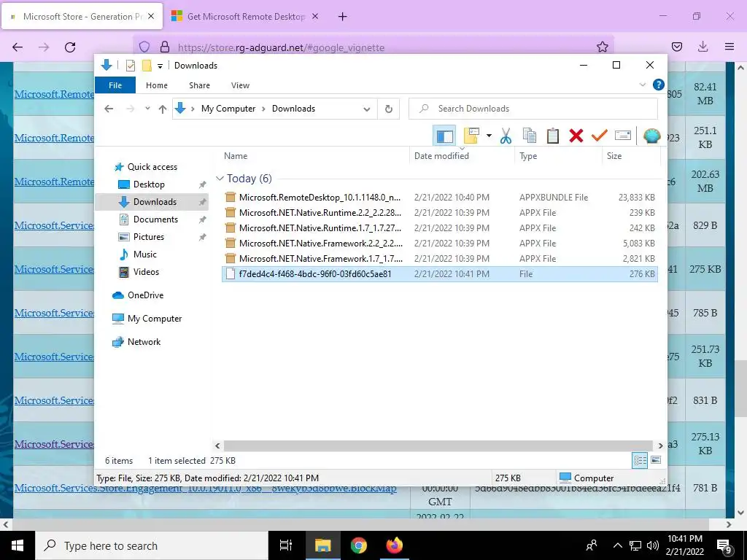
Task: Click the orange checkmark Properties icon
Action: tap(600, 136)
